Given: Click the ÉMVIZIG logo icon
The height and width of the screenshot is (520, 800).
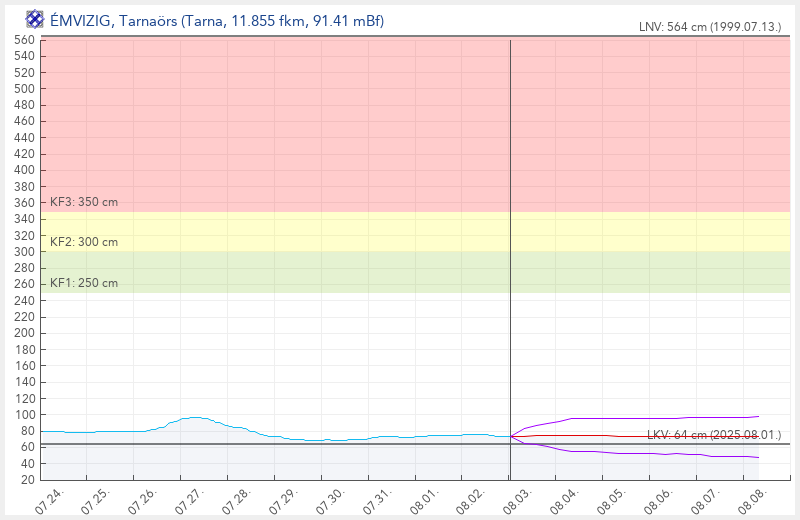Looking at the screenshot, I should click(x=35, y=20).
